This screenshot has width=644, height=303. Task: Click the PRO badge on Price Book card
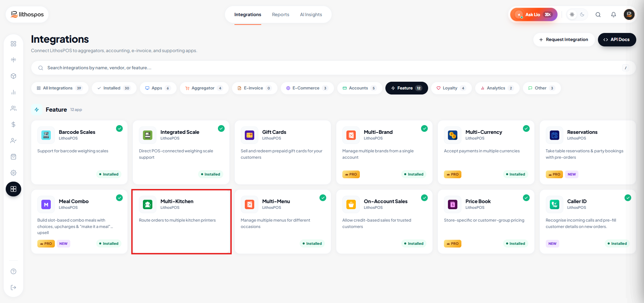(x=453, y=243)
